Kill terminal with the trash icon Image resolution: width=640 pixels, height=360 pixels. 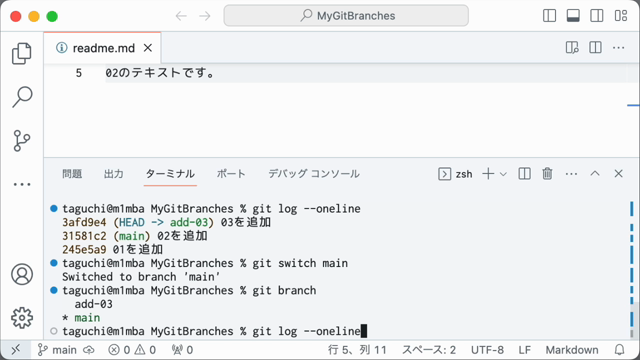547,174
